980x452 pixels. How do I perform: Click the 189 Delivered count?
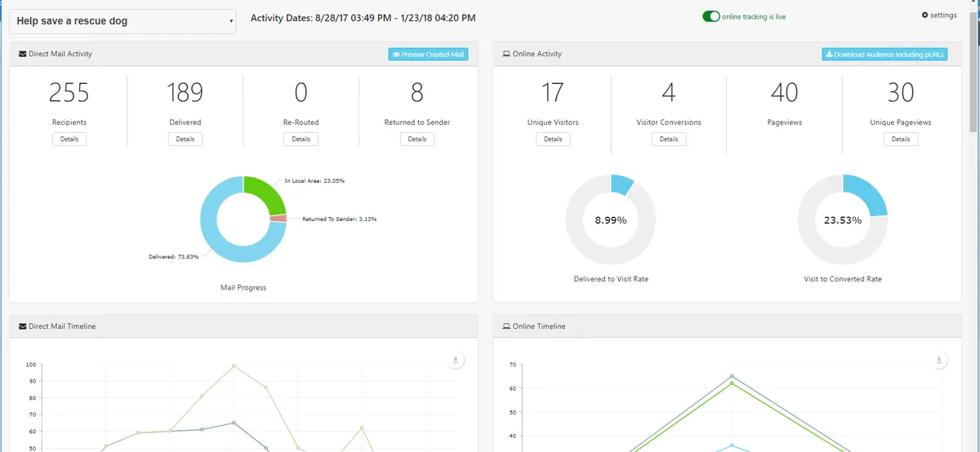[x=185, y=93]
